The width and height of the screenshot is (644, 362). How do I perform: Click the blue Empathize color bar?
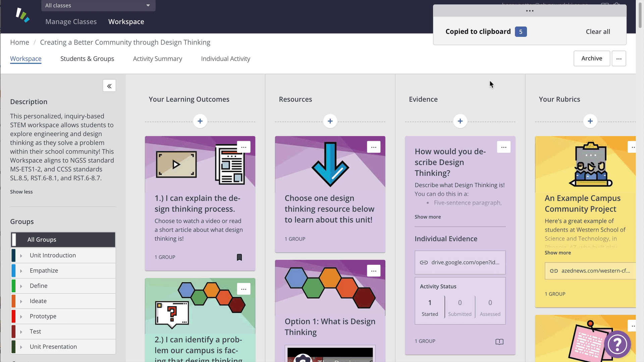[13, 271]
